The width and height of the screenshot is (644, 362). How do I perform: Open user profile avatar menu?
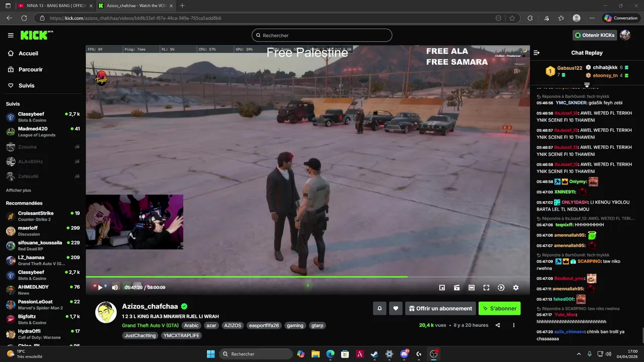click(625, 35)
